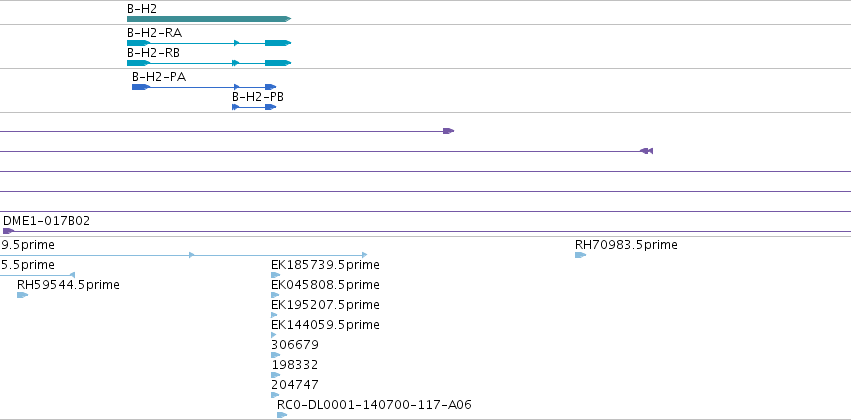Click the EK144059.5prime label
851x420 pixels.
pos(325,325)
